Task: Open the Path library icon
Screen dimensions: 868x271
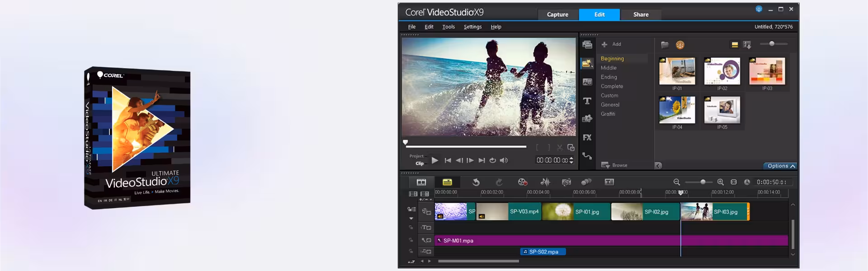Action: (x=587, y=156)
